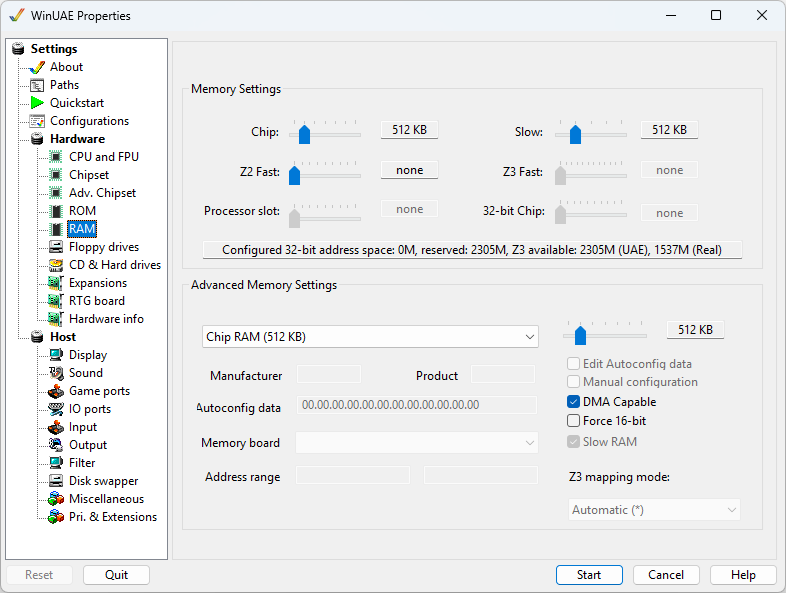Screen dimensions: 786x593
Task: Go to the Quickstart page
Action: pyautogui.click(x=77, y=103)
